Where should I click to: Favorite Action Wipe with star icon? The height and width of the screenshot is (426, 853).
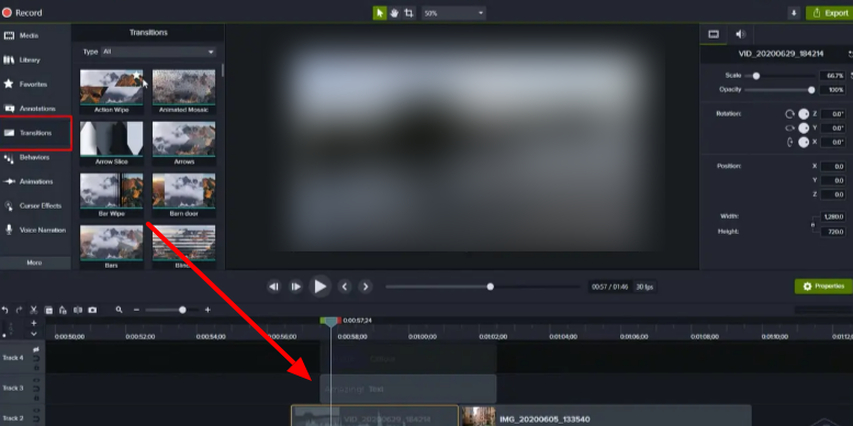[136, 76]
